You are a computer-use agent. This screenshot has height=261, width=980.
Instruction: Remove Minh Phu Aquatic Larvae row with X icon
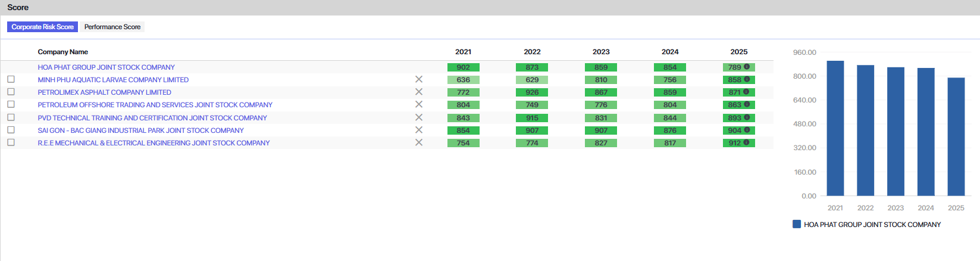419,79
